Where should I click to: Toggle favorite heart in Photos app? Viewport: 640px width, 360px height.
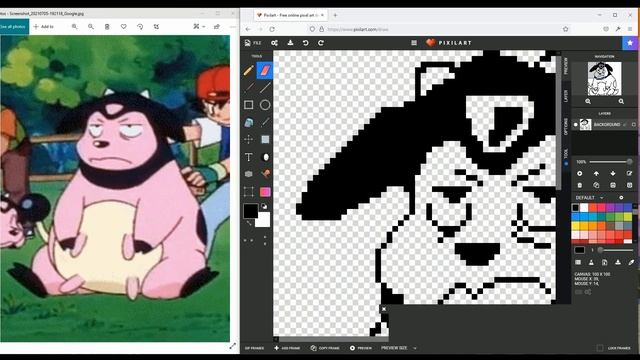[x=123, y=27]
